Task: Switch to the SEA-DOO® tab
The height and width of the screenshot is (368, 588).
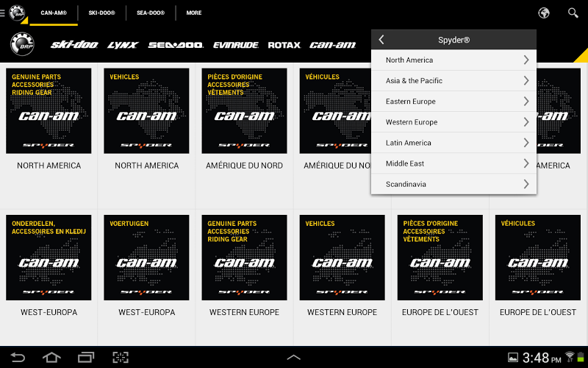Action: [x=151, y=13]
